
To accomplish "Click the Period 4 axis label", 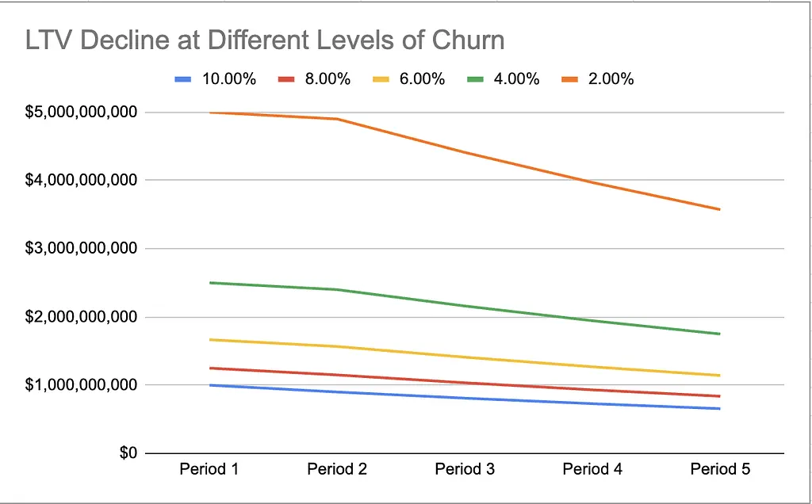I will pyautogui.click(x=592, y=469).
